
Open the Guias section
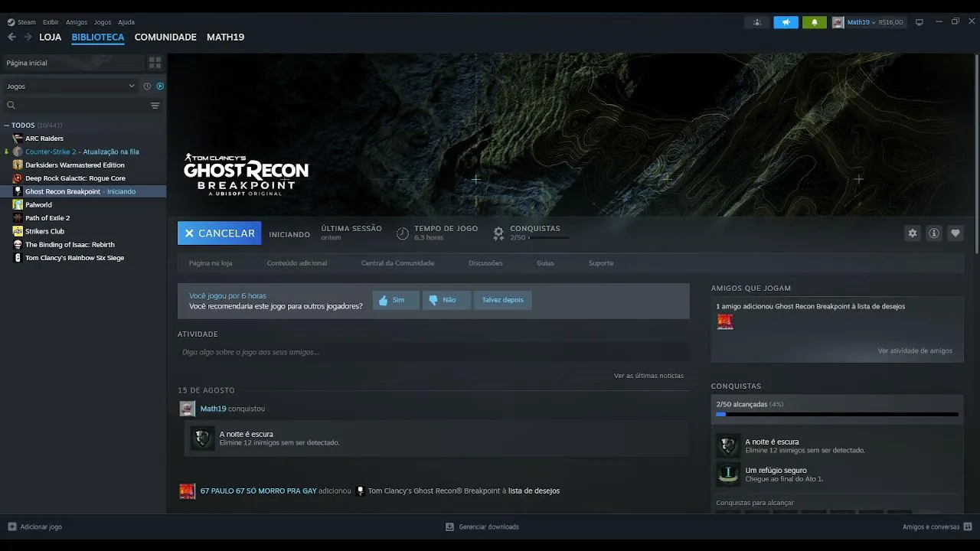pyautogui.click(x=545, y=263)
